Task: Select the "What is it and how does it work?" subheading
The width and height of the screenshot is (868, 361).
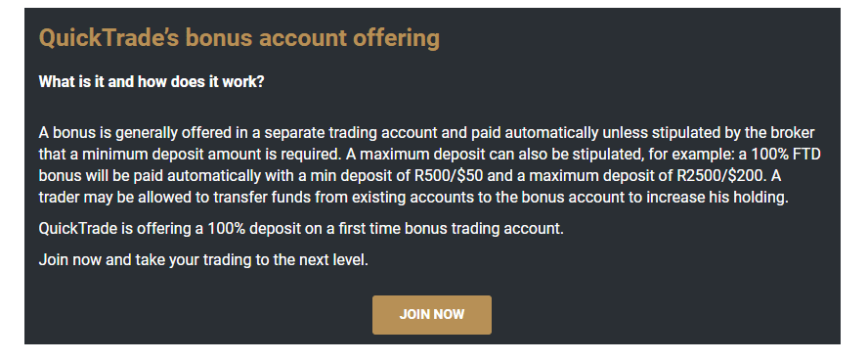Action: (x=152, y=82)
